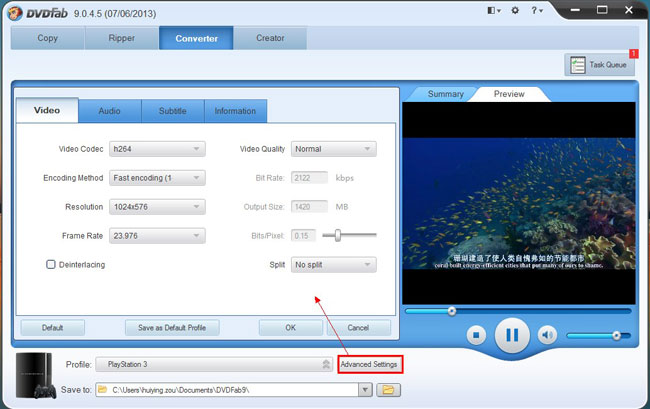This screenshot has width=650, height=409.
Task: Open the Frame Rate 23.976 dropdown
Action: pyautogui.click(x=157, y=236)
